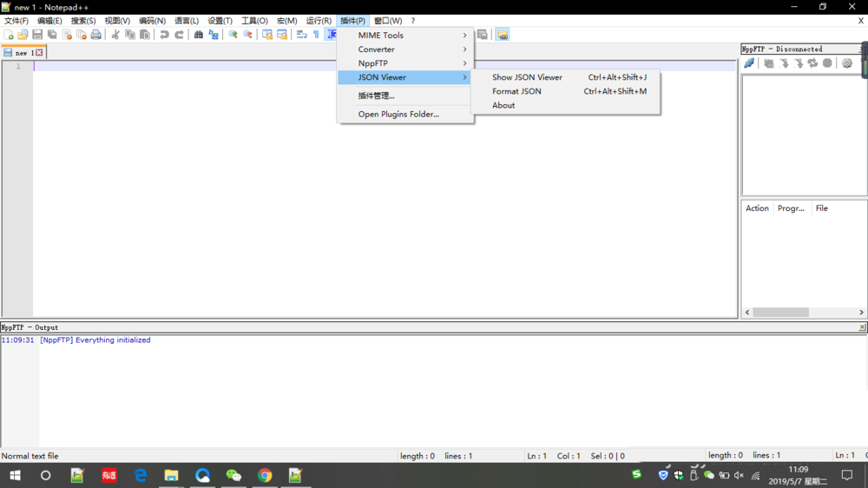Click the ? help menu
This screenshot has width=868, height=488.
click(413, 21)
